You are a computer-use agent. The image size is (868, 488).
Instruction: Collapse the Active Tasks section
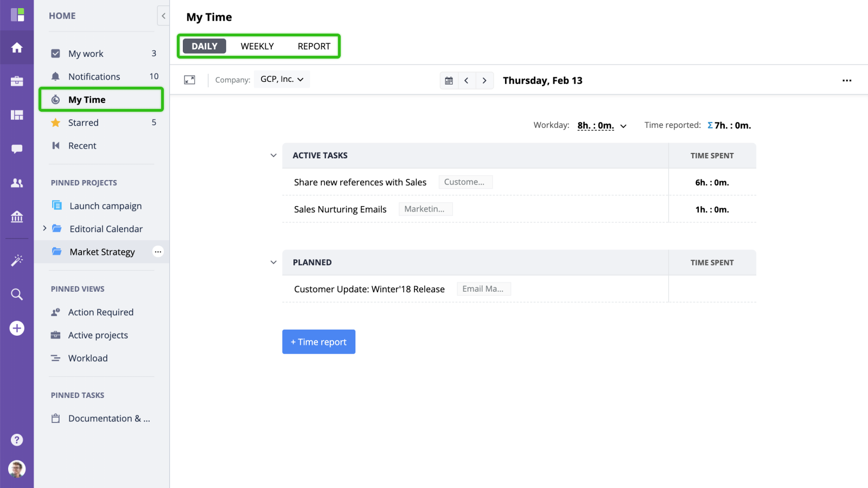[273, 156]
